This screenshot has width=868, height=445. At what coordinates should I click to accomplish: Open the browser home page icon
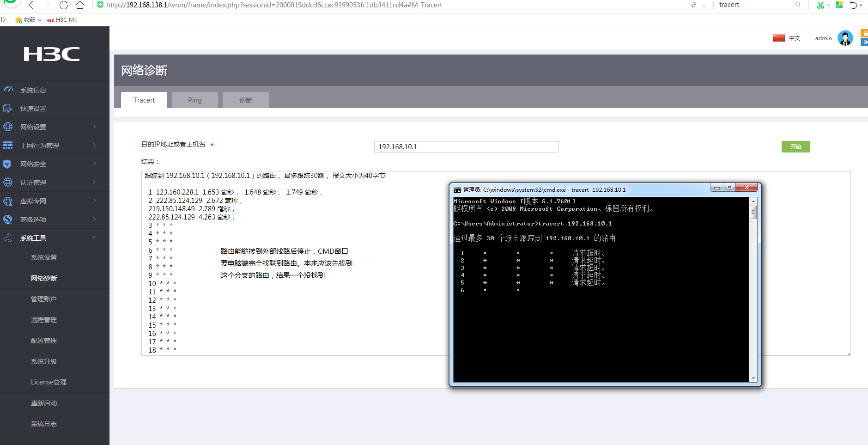tap(80, 5)
